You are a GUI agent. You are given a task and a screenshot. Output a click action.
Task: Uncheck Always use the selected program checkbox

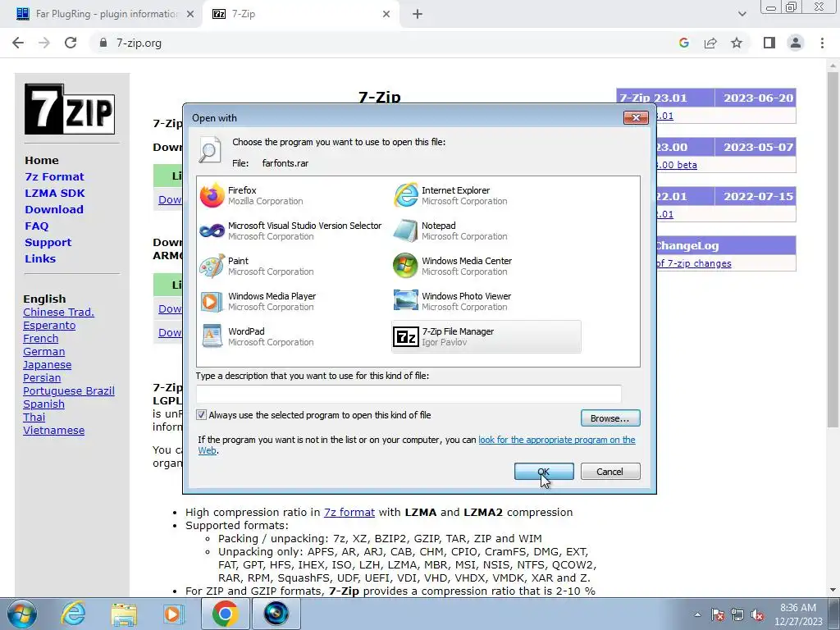coord(202,414)
